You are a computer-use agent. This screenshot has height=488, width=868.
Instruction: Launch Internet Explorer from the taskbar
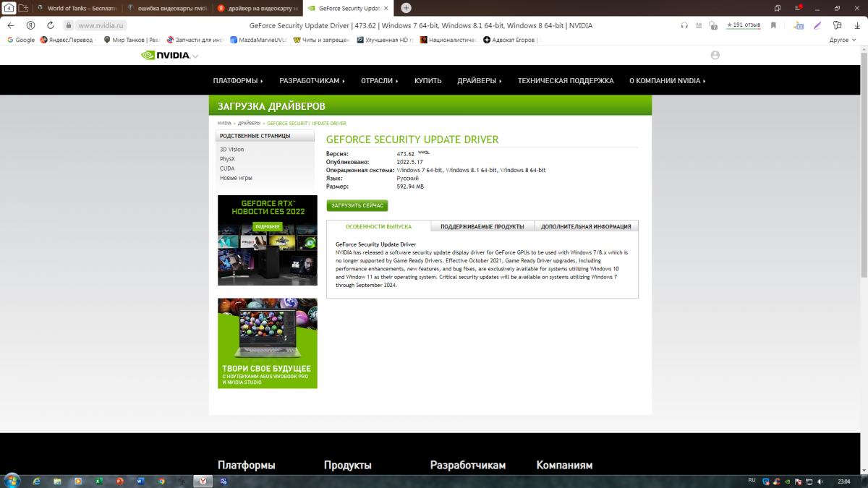[x=37, y=481]
